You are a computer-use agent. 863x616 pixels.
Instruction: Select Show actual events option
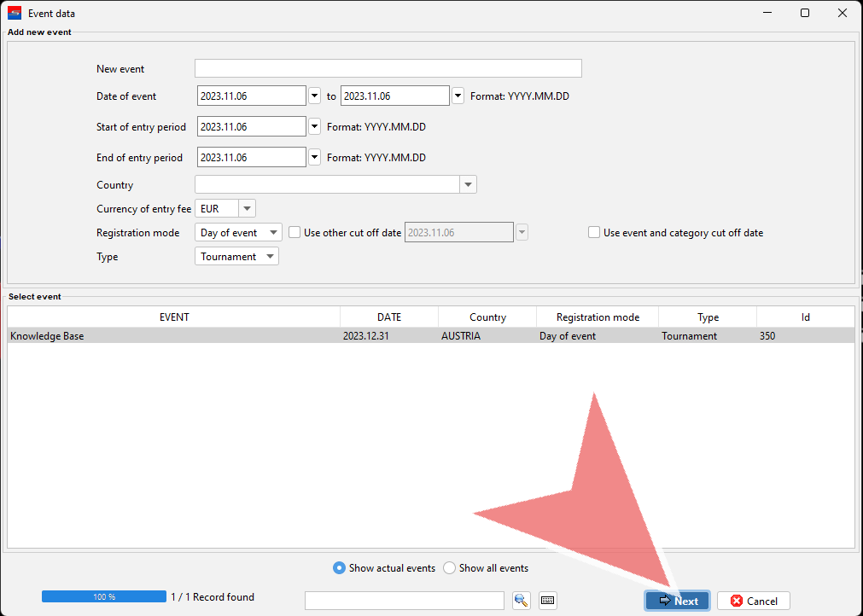(340, 568)
